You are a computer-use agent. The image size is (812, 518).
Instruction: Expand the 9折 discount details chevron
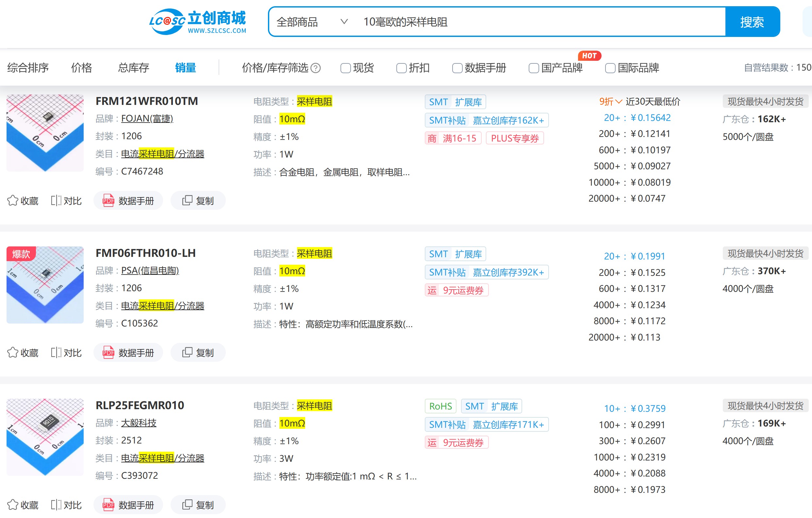click(x=619, y=102)
